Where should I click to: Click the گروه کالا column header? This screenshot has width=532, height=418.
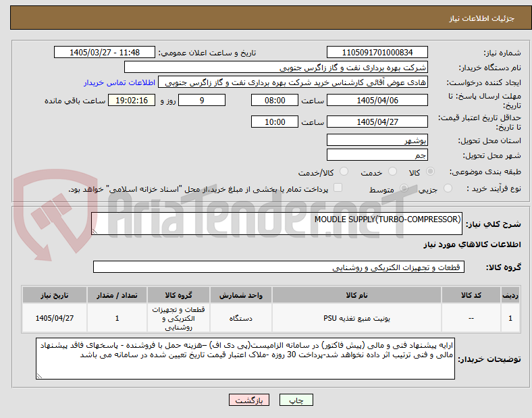point(178,295)
